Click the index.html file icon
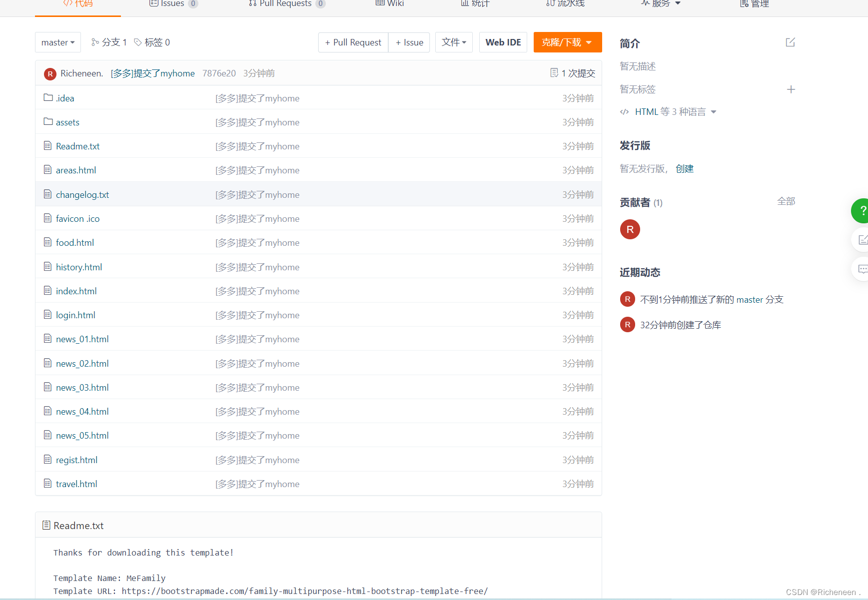 47,290
